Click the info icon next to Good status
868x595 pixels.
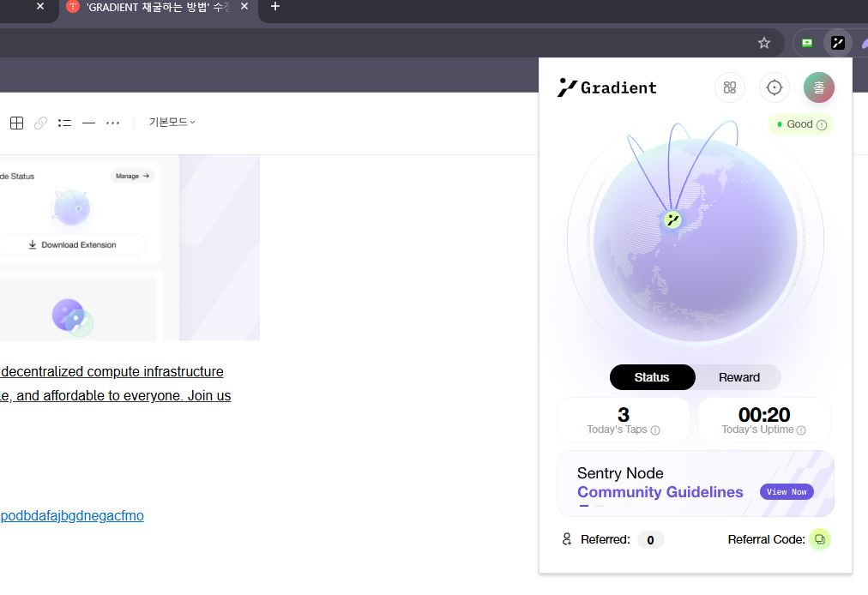(x=822, y=124)
